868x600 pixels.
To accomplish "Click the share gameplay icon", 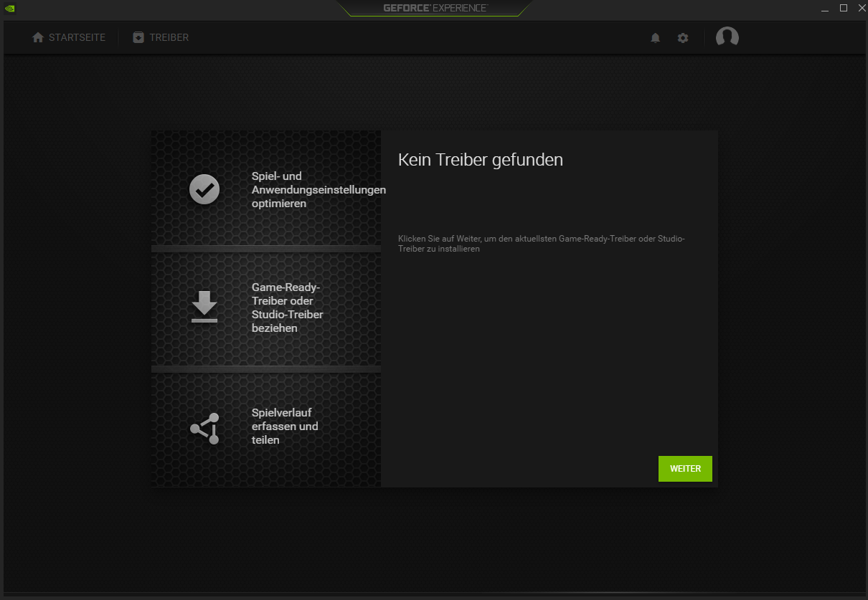I will (205, 429).
